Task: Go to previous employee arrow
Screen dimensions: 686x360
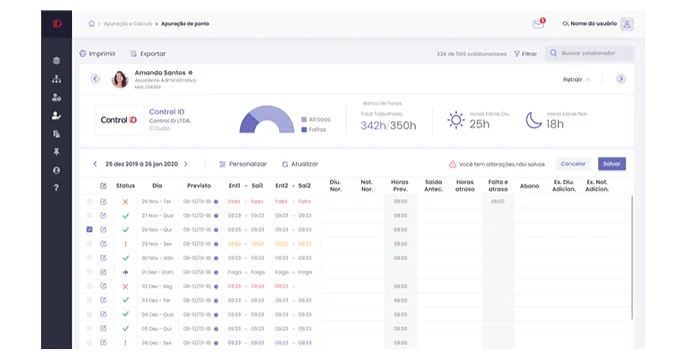Action: coord(95,79)
